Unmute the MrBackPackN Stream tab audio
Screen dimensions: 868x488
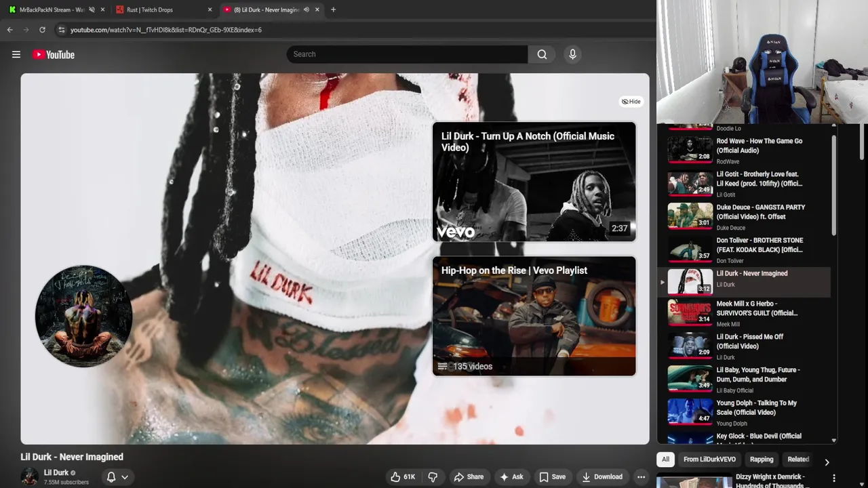pos(92,9)
